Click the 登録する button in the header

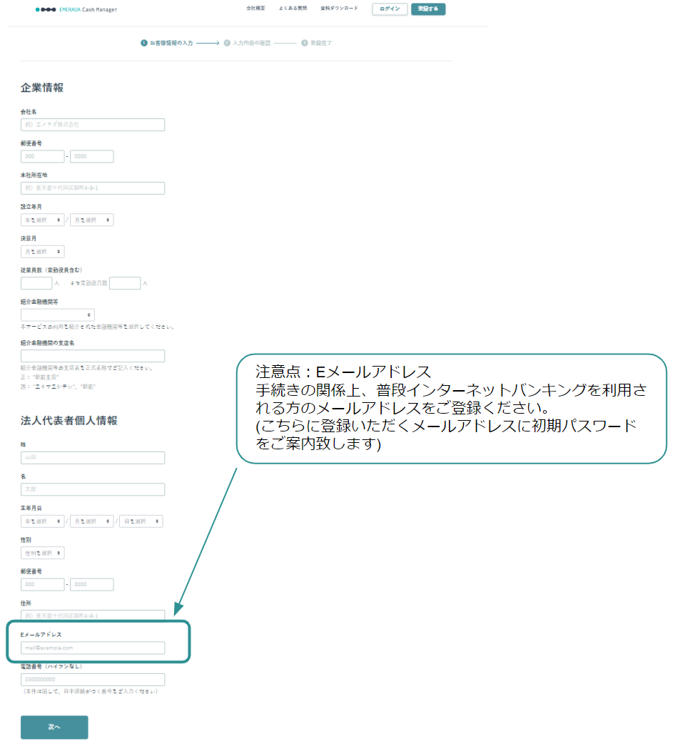click(x=428, y=9)
